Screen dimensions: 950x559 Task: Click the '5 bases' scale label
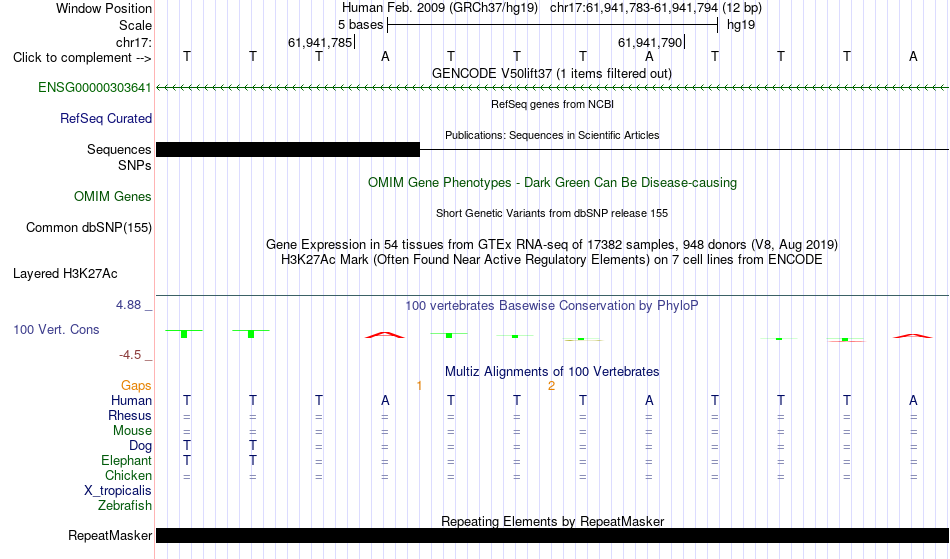pyautogui.click(x=360, y=25)
